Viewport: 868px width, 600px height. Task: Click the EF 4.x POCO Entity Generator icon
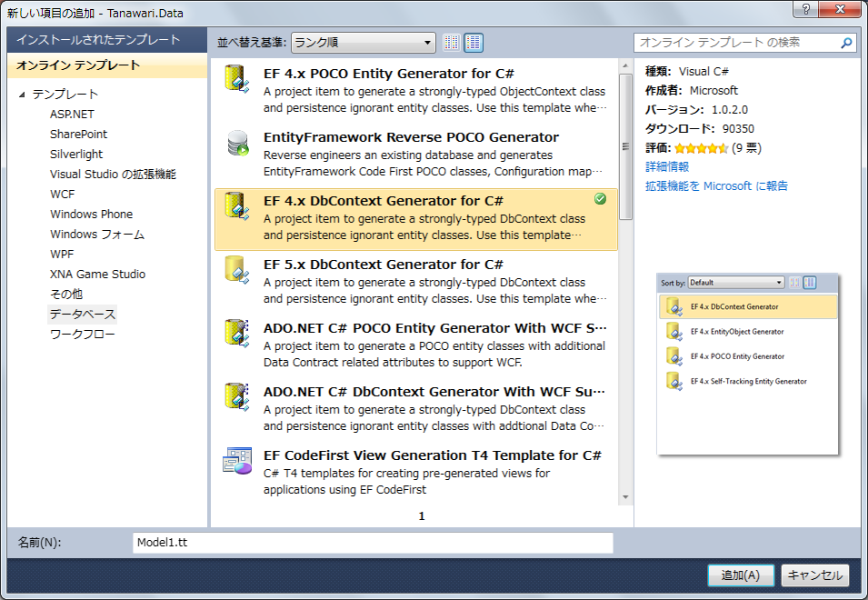pos(237,78)
